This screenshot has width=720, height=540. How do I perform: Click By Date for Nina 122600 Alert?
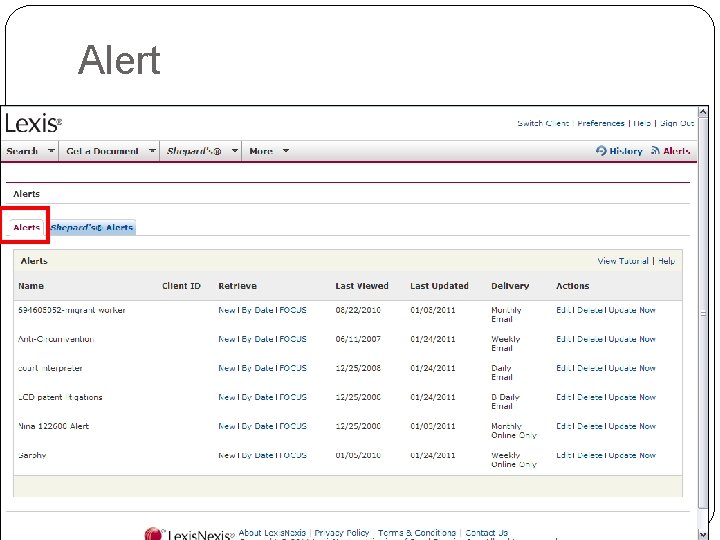coord(257,426)
